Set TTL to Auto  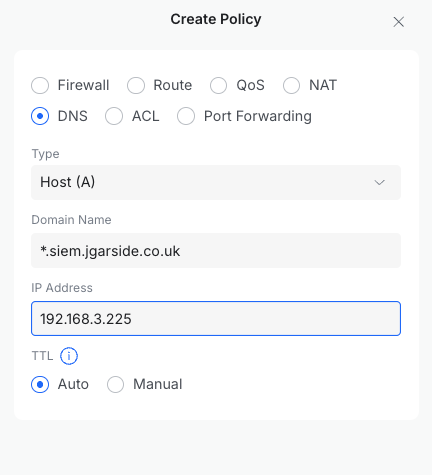pos(40,384)
